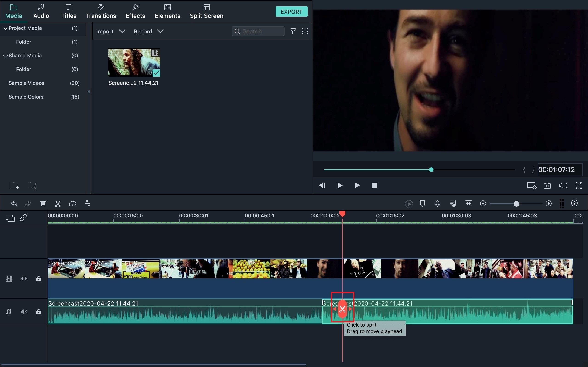588x367 pixels.
Task: Toggle video track visibility eye icon
Action: [24, 278]
